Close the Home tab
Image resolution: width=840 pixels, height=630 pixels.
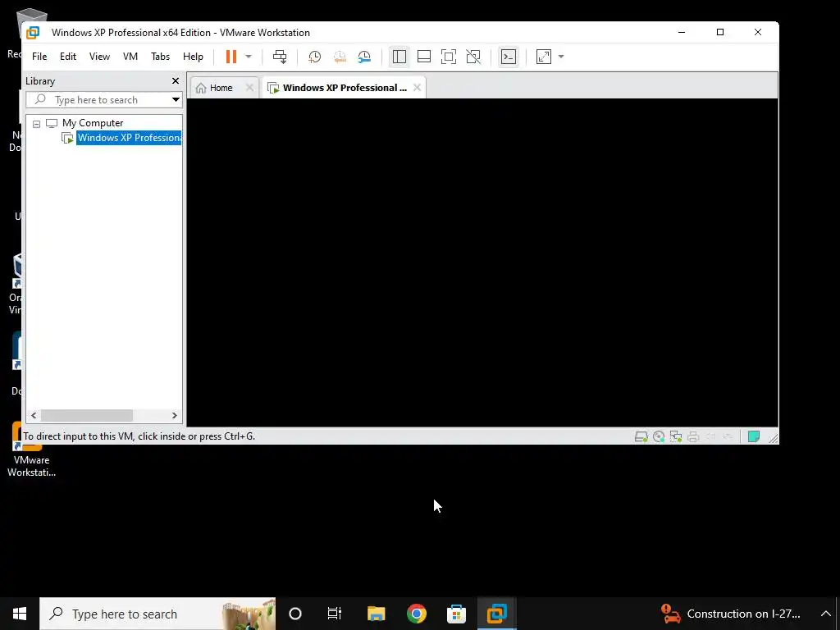click(249, 87)
